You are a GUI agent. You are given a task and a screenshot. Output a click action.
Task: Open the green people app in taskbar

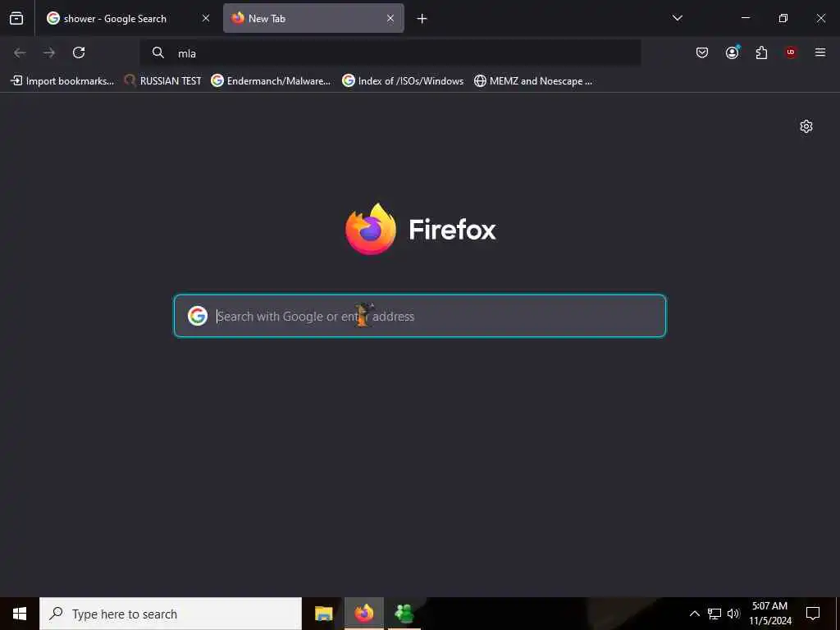[x=404, y=614]
